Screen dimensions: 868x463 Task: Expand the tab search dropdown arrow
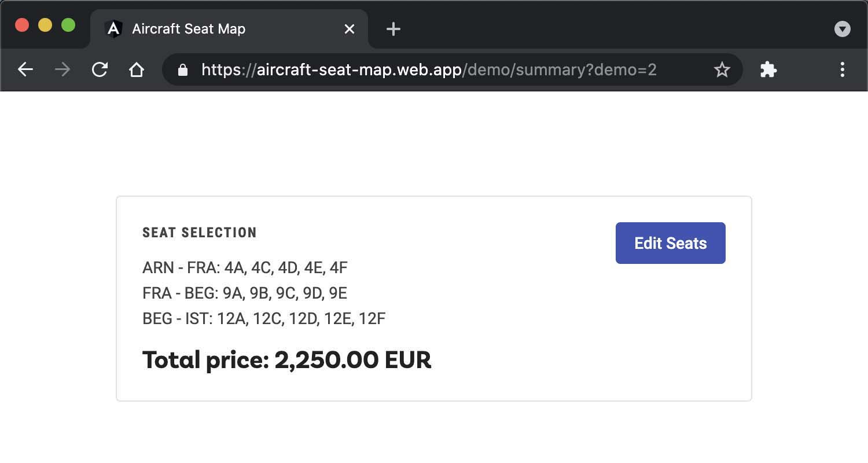pyautogui.click(x=842, y=29)
